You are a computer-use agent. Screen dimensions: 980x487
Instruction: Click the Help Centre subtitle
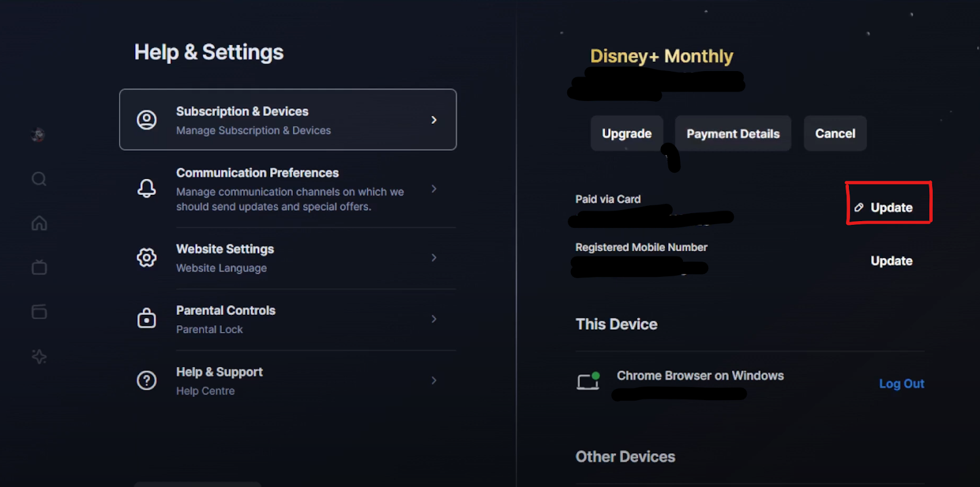[x=205, y=391]
